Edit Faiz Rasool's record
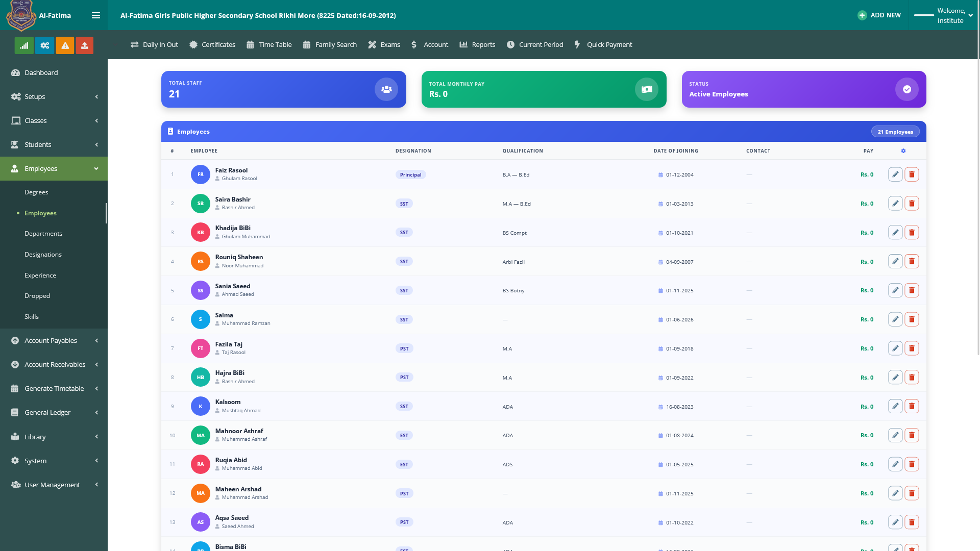980x551 pixels. tap(895, 174)
